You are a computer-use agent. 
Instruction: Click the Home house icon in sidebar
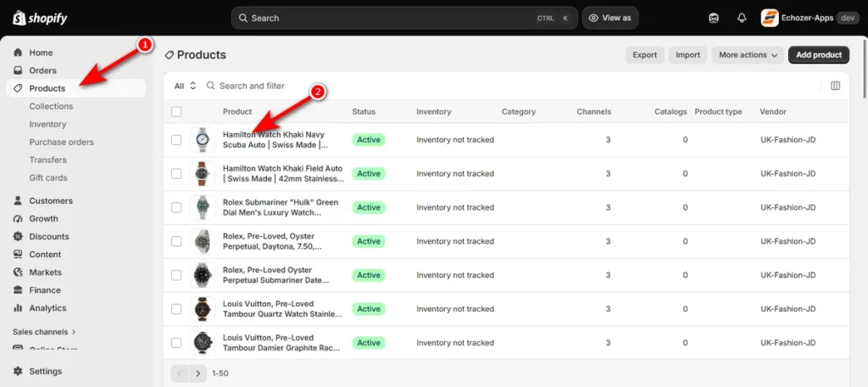(x=19, y=53)
